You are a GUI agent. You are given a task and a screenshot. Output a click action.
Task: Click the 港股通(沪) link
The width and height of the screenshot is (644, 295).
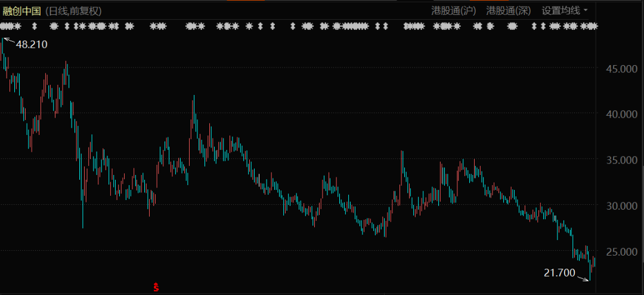pos(453,11)
